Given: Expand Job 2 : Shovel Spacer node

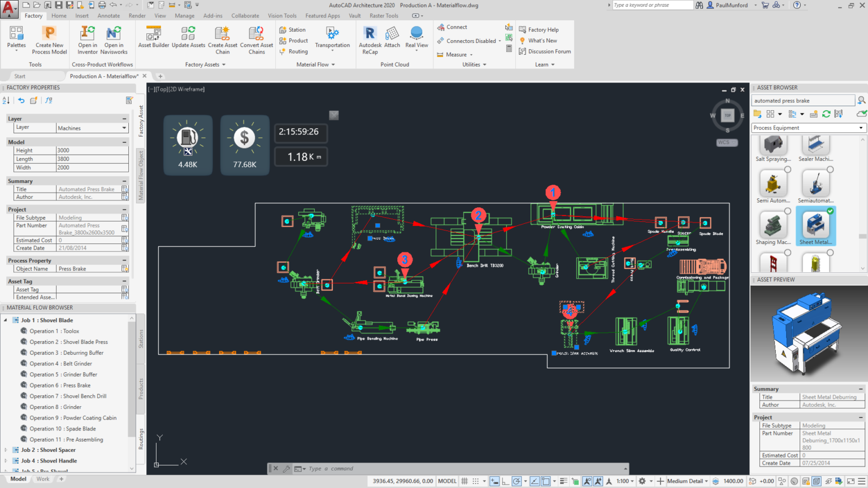Looking at the screenshot, I should pos(6,450).
